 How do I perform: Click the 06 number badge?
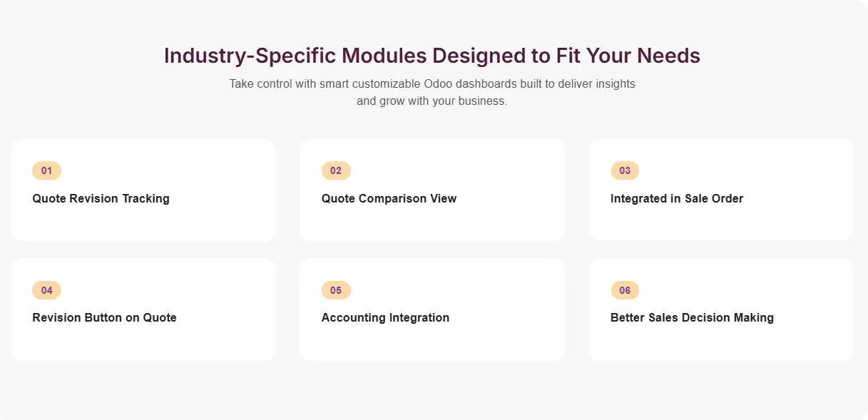click(625, 290)
